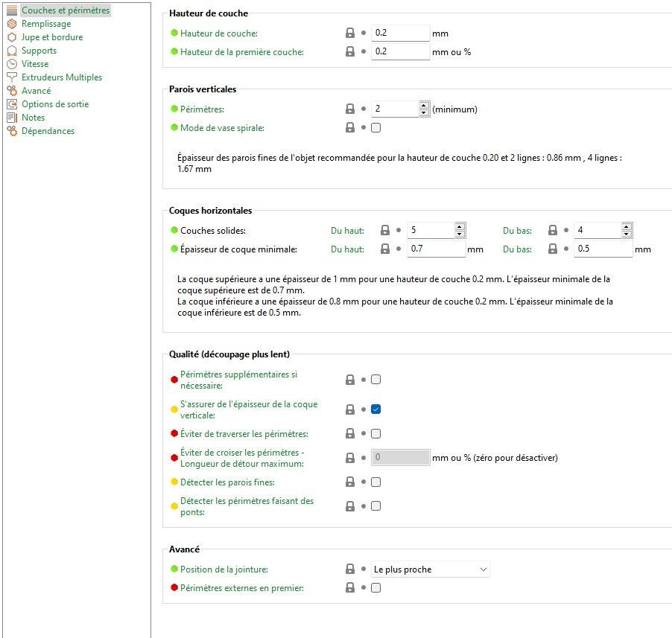The width and height of the screenshot is (672, 638).
Task: Click Position de la jointure label
Action: tap(224, 570)
